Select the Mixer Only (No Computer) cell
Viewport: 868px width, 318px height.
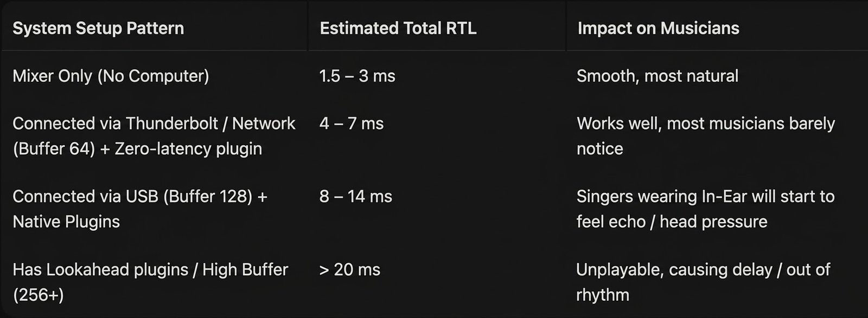click(111, 76)
